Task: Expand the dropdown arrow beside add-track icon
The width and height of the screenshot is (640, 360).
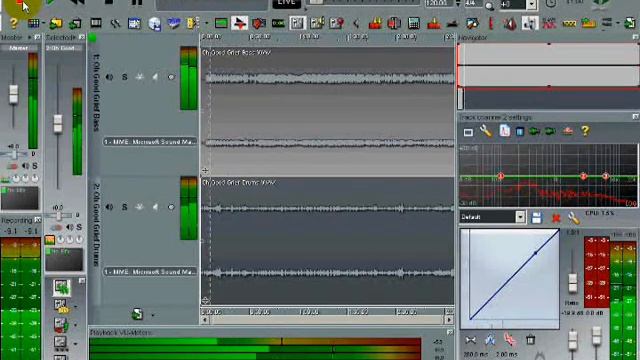Action: [153, 315]
